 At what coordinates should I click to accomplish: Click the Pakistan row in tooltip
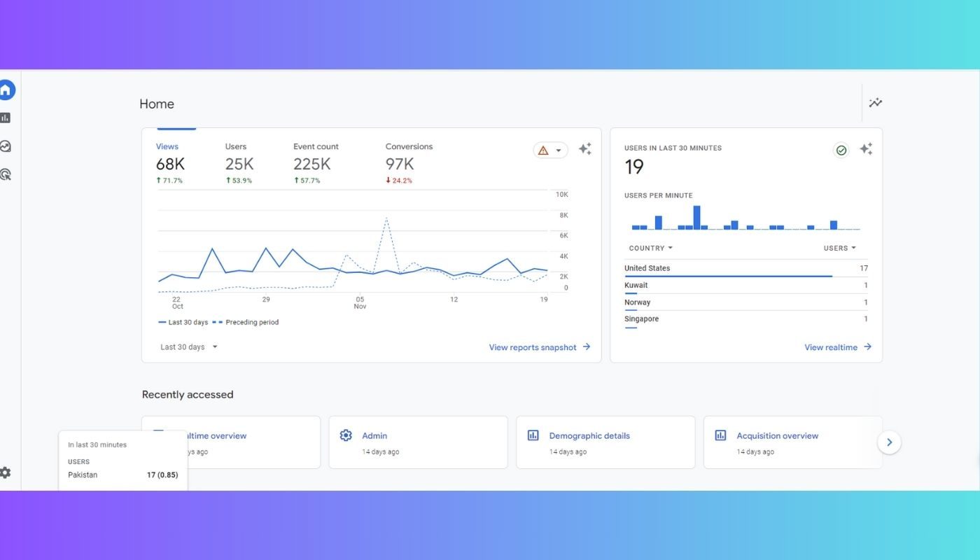[123, 475]
